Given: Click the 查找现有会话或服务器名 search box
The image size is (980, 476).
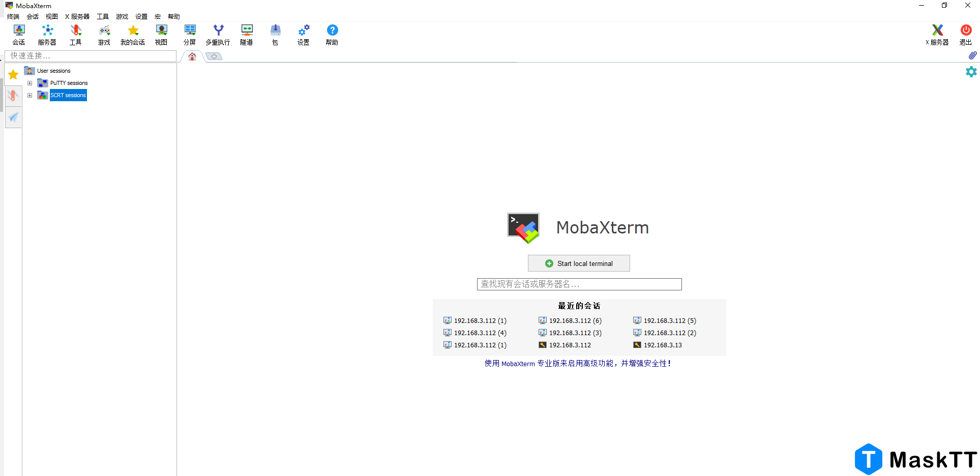Looking at the screenshot, I should 579,284.
